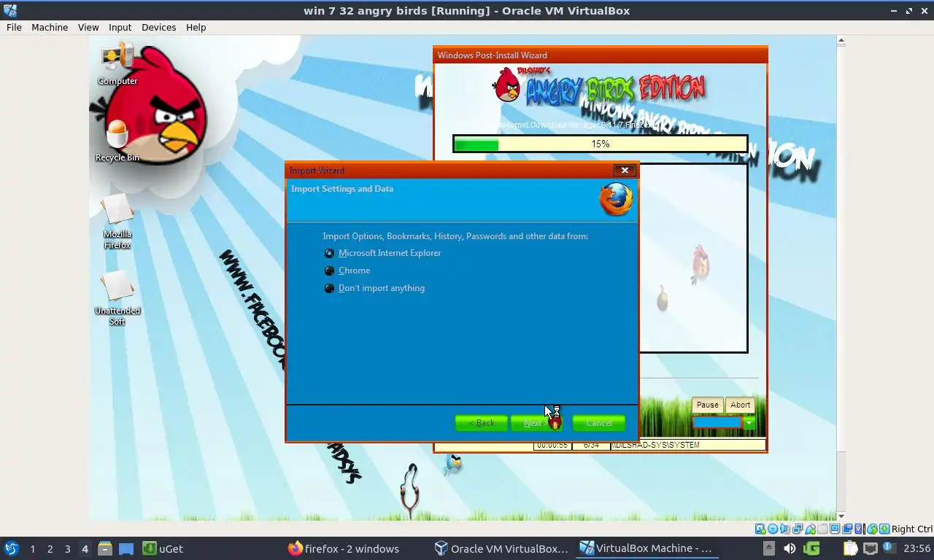Click the 23:56 clock

916,548
